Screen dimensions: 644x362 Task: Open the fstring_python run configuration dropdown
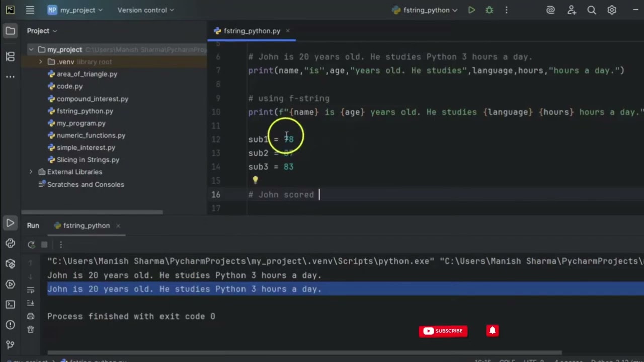coord(425,10)
